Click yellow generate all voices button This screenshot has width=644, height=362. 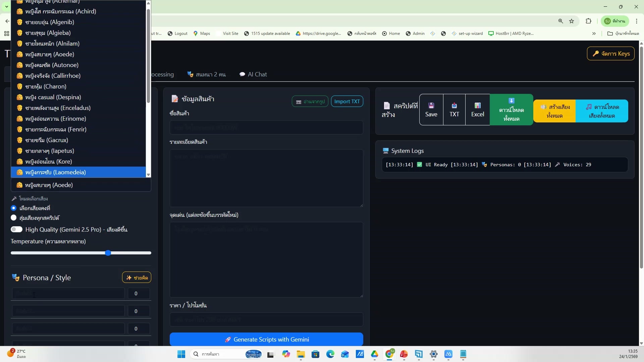coord(554,111)
